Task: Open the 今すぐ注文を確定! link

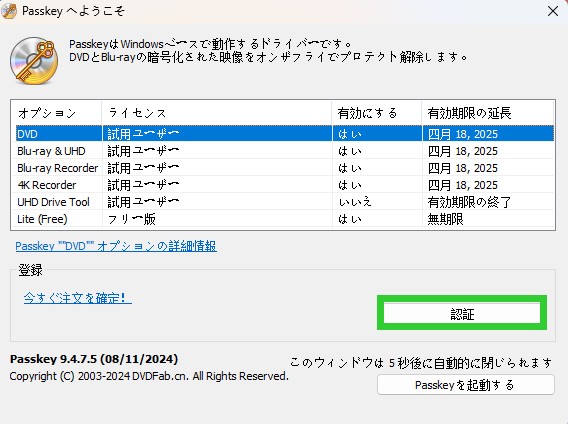Action: pos(78,298)
